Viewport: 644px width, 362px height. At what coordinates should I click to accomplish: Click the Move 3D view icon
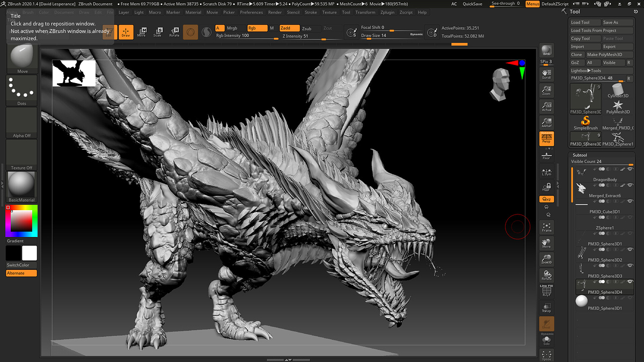click(x=546, y=243)
